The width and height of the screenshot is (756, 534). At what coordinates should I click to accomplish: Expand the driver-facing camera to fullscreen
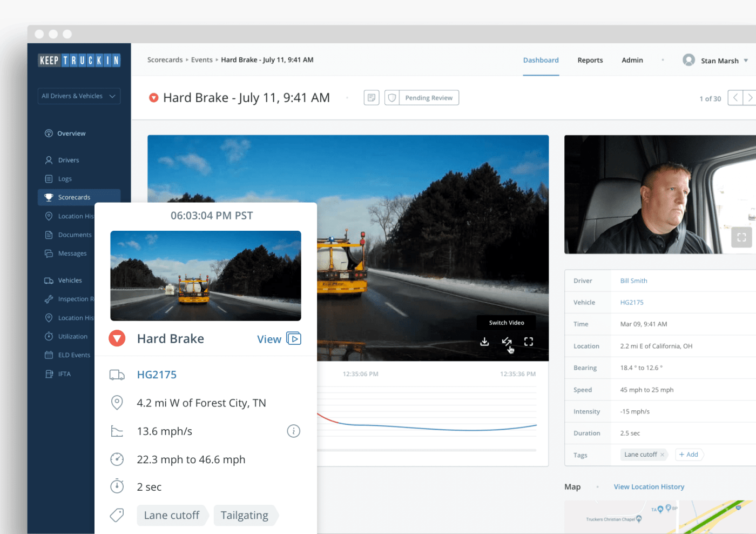point(742,237)
